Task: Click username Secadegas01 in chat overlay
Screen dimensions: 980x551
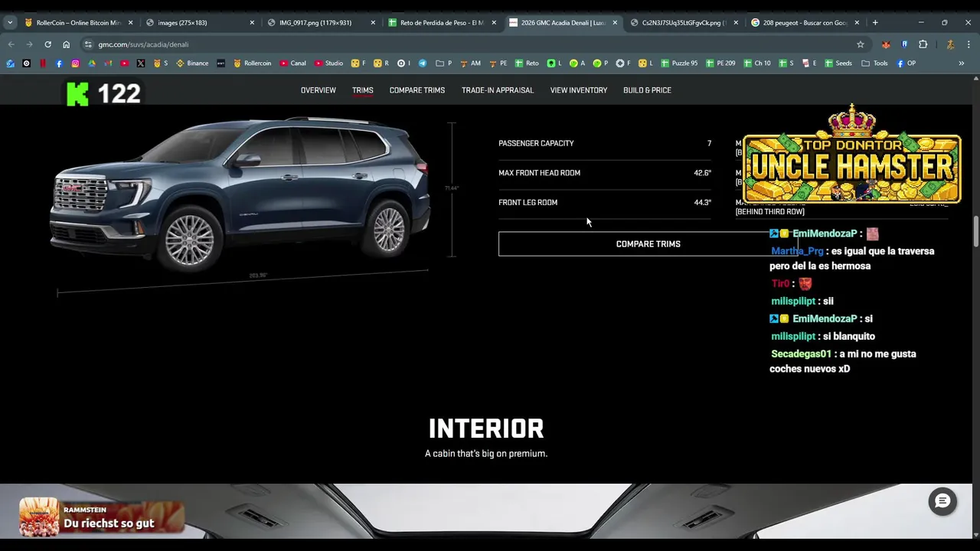Action: point(801,354)
